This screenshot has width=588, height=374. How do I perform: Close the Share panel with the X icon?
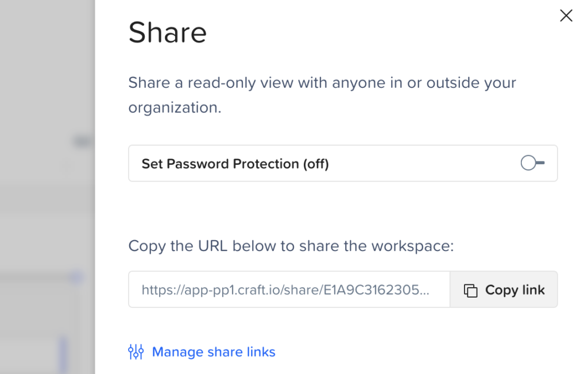pos(566,16)
